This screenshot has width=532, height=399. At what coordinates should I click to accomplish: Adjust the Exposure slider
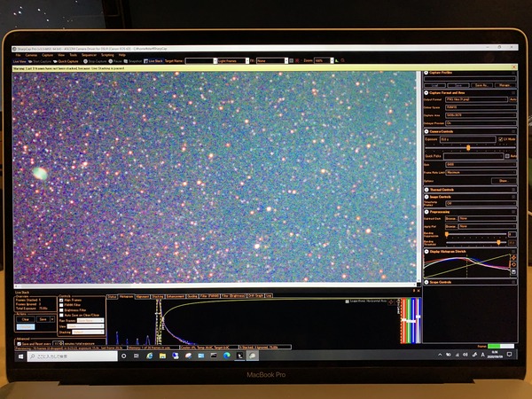[x=468, y=147]
